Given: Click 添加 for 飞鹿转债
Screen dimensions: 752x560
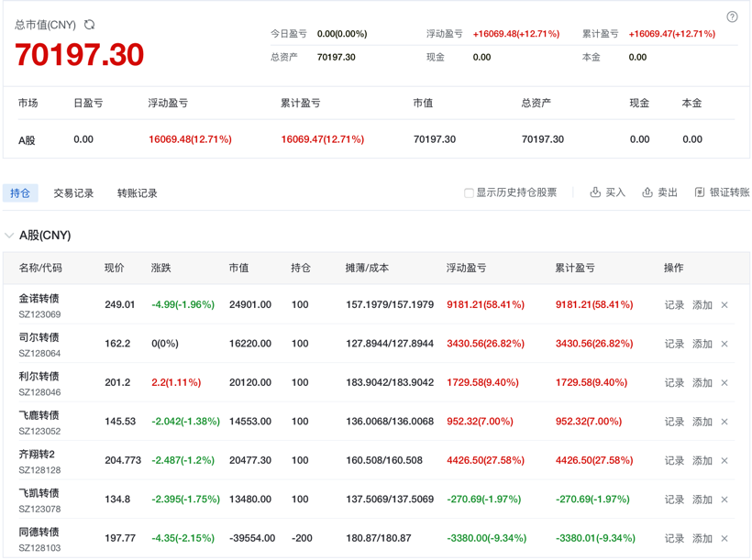Looking at the screenshot, I should (702, 422).
